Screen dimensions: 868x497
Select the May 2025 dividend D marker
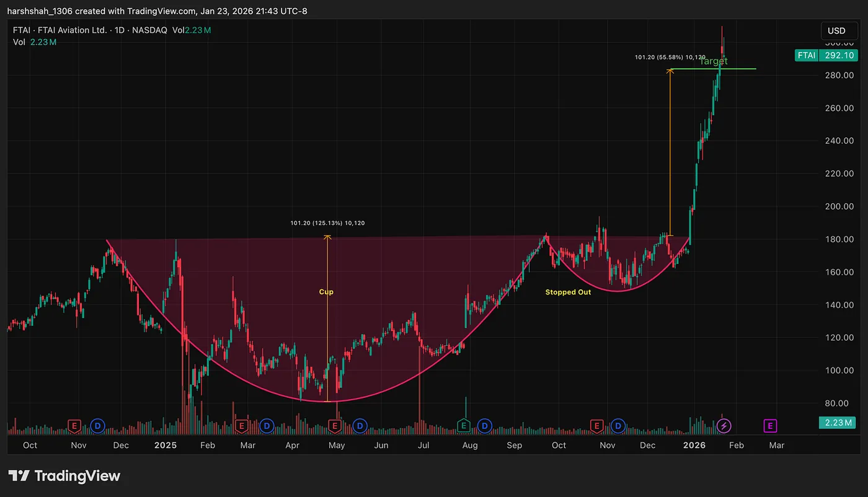[360, 426]
